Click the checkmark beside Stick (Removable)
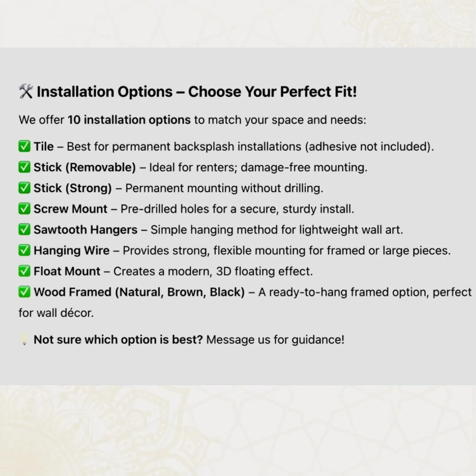 pos(24,167)
